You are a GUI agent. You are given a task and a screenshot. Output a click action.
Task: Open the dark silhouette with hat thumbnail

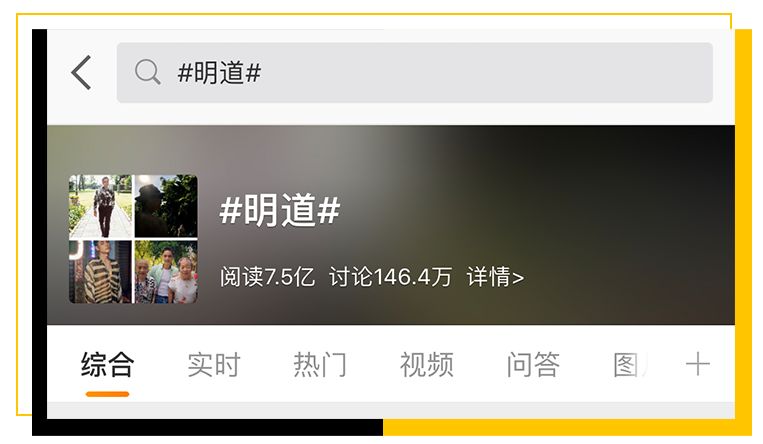[166, 206]
